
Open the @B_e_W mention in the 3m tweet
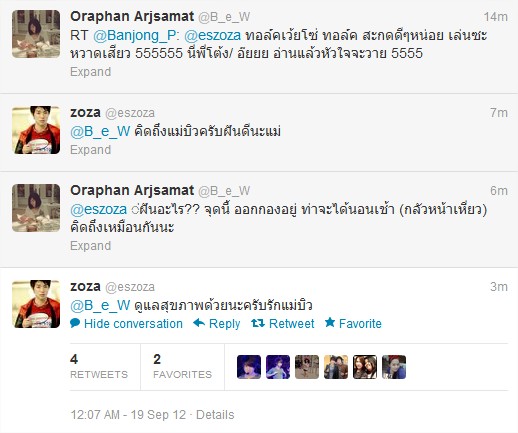tap(100, 305)
